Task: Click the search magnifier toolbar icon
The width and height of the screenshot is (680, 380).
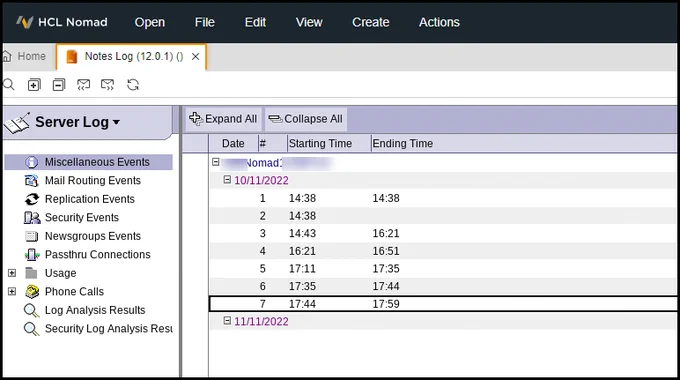Action: coord(9,84)
